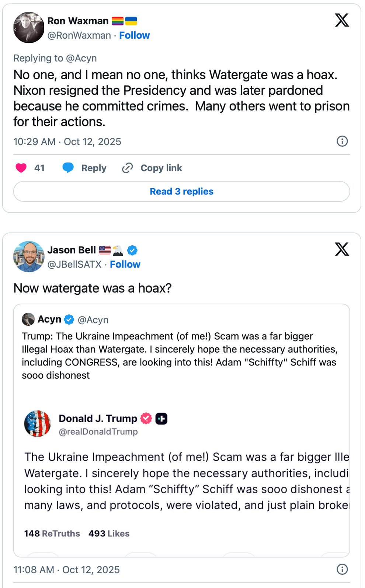Open Ron Waxman's profile picture
Image resolution: width=365 pixels, height=588 pixels.
point(29,28)
